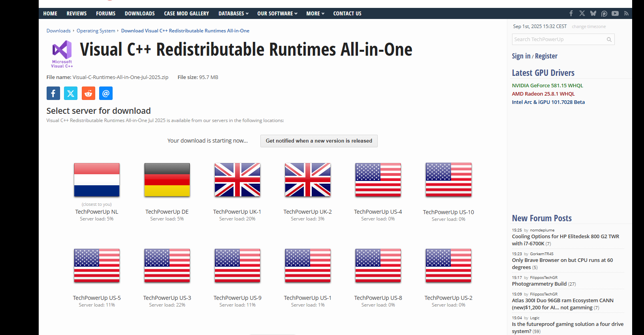The width and height of the screenshot is (644, 335).
Task: Select the TechPowerUp US-10 server flag
Action: [448, 180]
